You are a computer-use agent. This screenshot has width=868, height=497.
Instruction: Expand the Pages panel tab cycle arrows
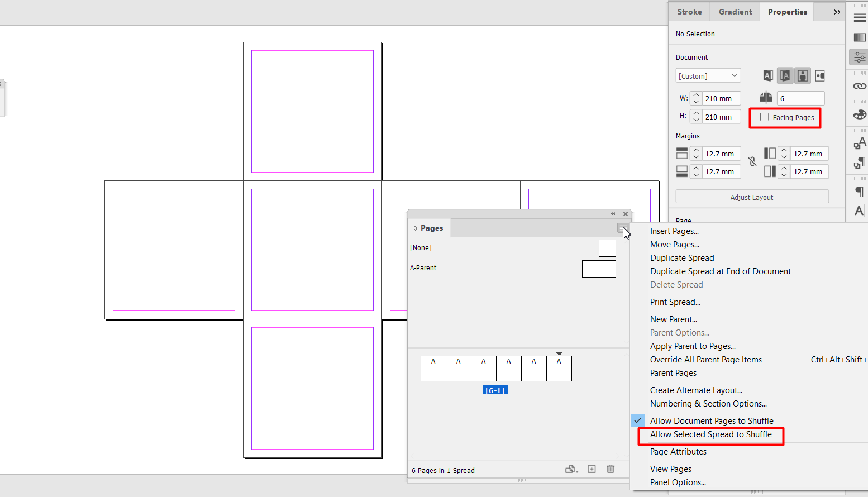point(415,228)
